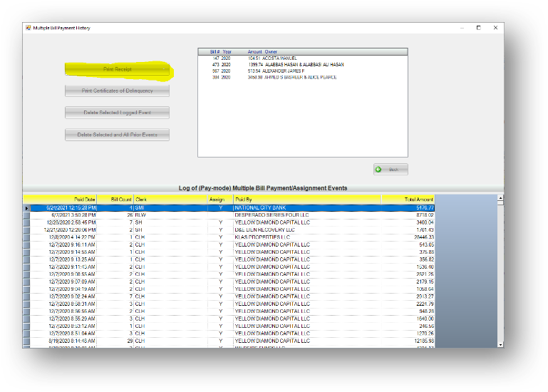Image resolution: width=548 pixels, height=392 pixels.
Task: Click the application icon in title bar
Action: 29,28
